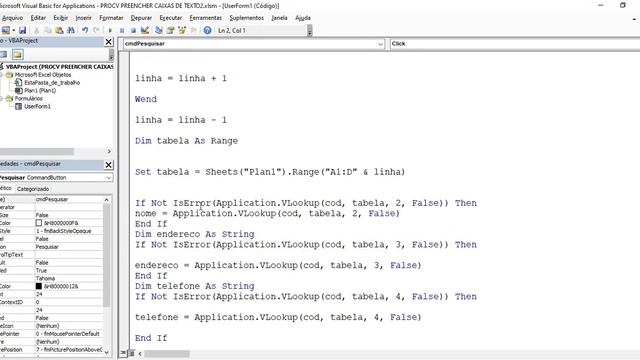This screenshot has height=360, width=640.
Task: Select EstaPasta_de_trabalho in the project tree
Action: click(x=52, y=82)
